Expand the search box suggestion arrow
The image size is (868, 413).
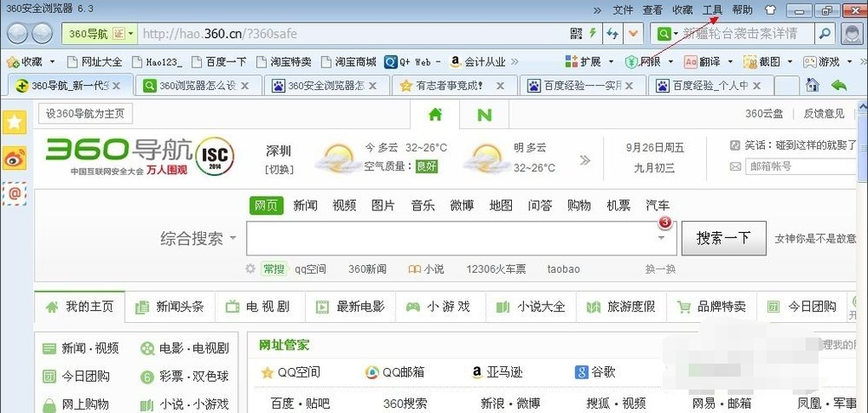tap(662, 238)
